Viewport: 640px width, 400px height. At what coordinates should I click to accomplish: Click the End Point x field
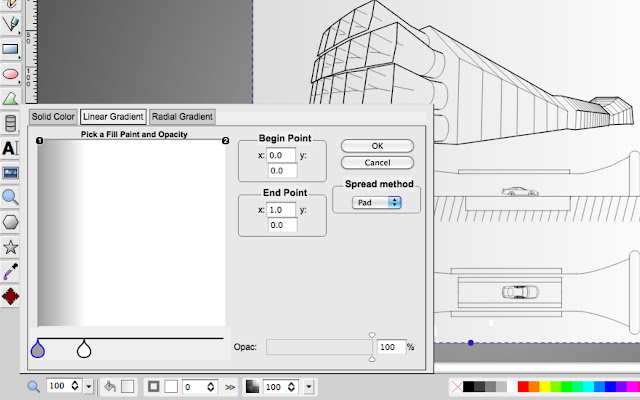tap(281, 210)
